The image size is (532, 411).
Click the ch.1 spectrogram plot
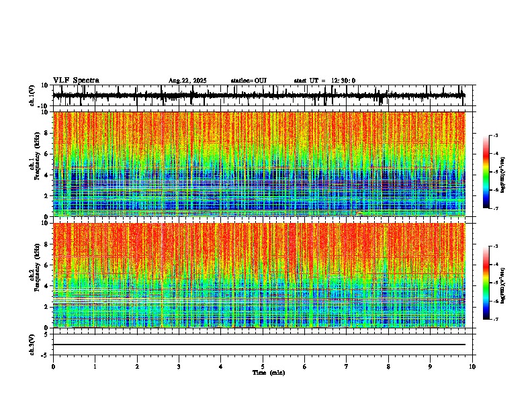259,164
